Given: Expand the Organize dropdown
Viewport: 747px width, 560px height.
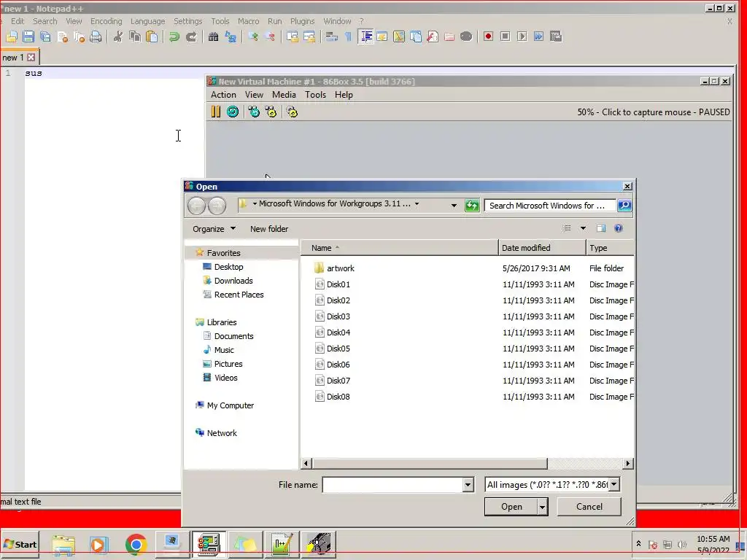Looking at the screenshot, I should pyautogui.click(x=214, y=228).
